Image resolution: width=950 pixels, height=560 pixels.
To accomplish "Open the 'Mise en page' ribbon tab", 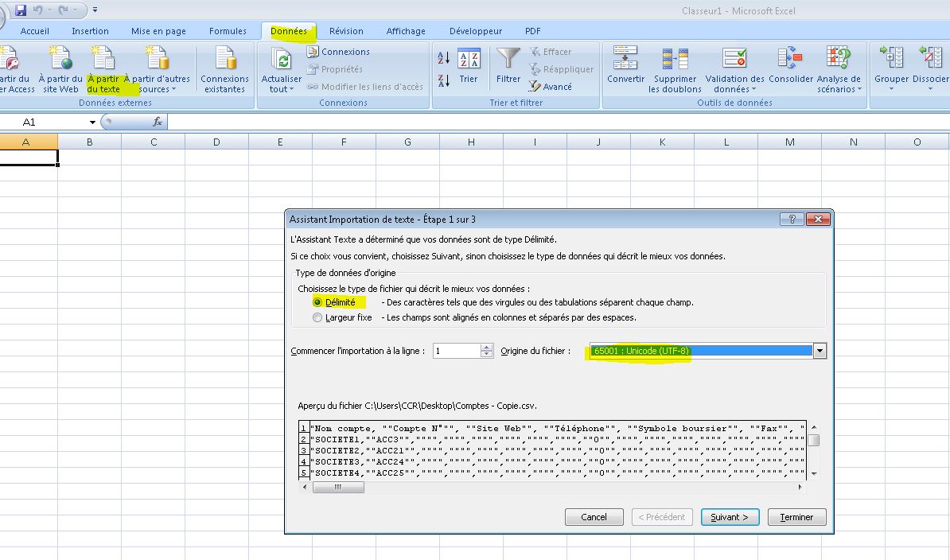I will tap(158, 31).
